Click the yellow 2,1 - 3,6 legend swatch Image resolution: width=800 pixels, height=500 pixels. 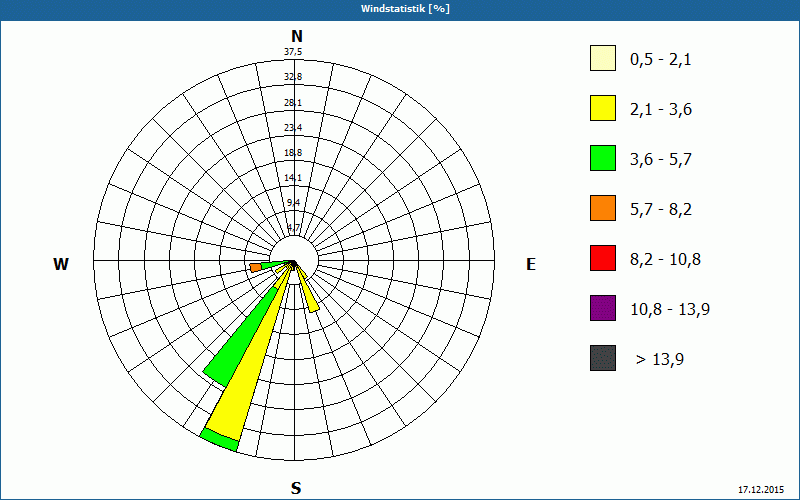click(x=603, y=108)
